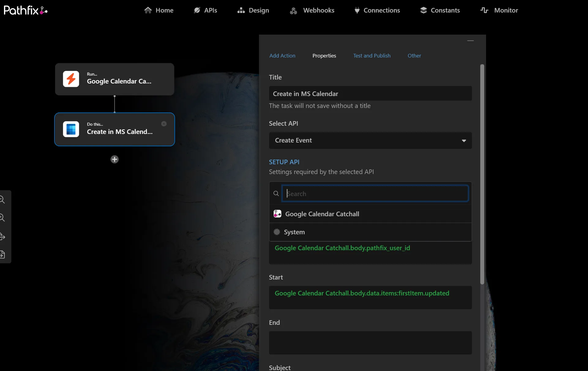This screenshot has width=588, height=371.
Task: Click the pathfix_user_id value field
Action: point(370,253)
